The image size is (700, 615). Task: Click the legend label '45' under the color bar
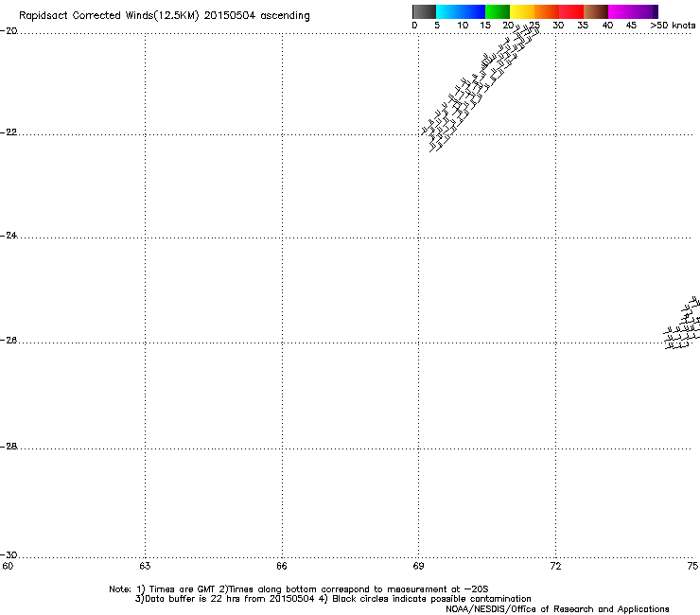click(x=631, y=26)
